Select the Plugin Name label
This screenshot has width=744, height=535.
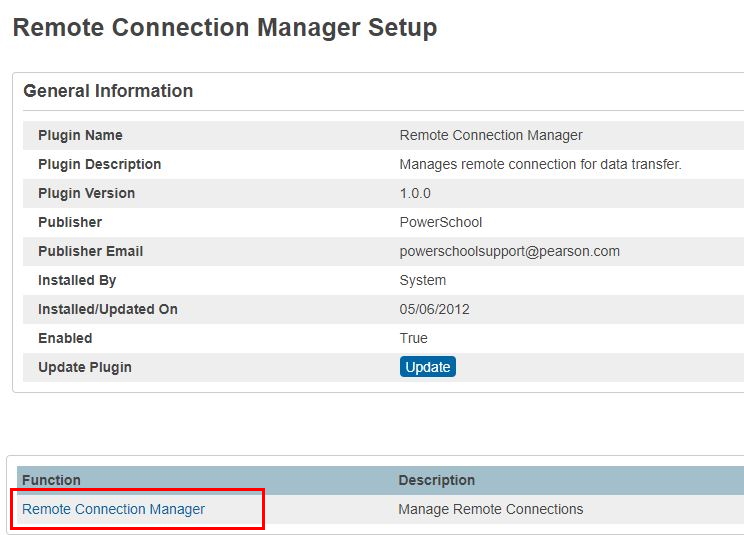pos(80,135)
